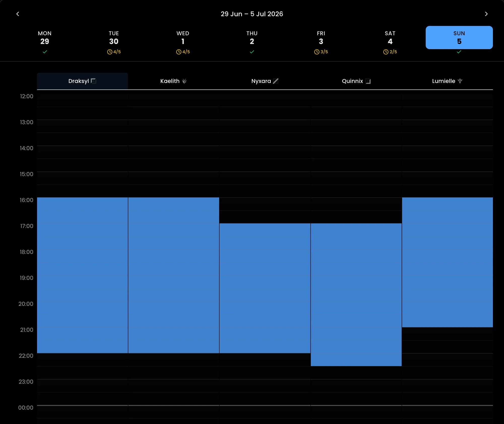Open Draksyl's 16:00–22:00 shift block
The width and height of the screenshot is (504, 424).
(82, 275)
